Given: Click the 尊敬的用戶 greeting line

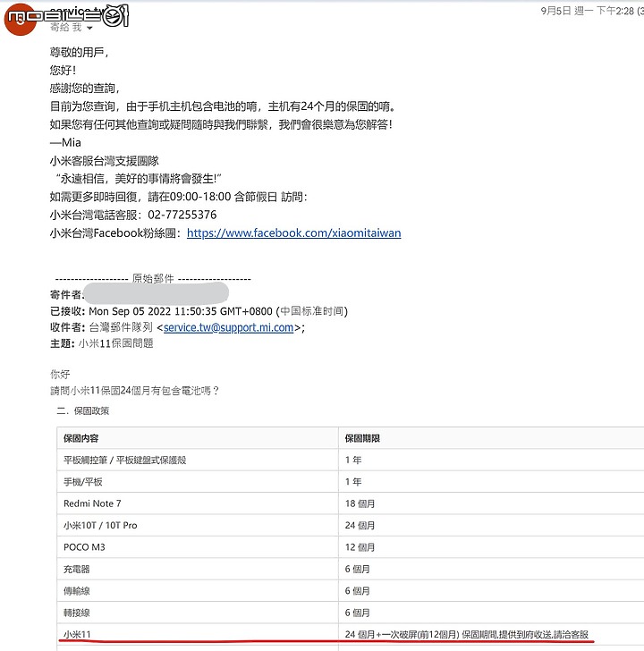Looking at the screenshot, I should pos(79,52).
